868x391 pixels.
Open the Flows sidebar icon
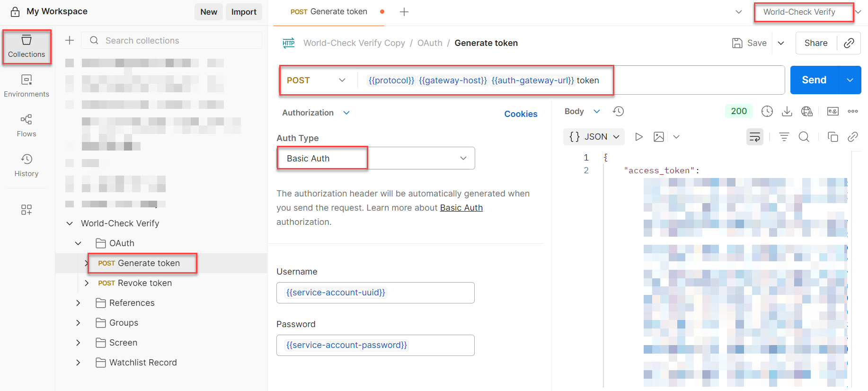pos(27,124)
